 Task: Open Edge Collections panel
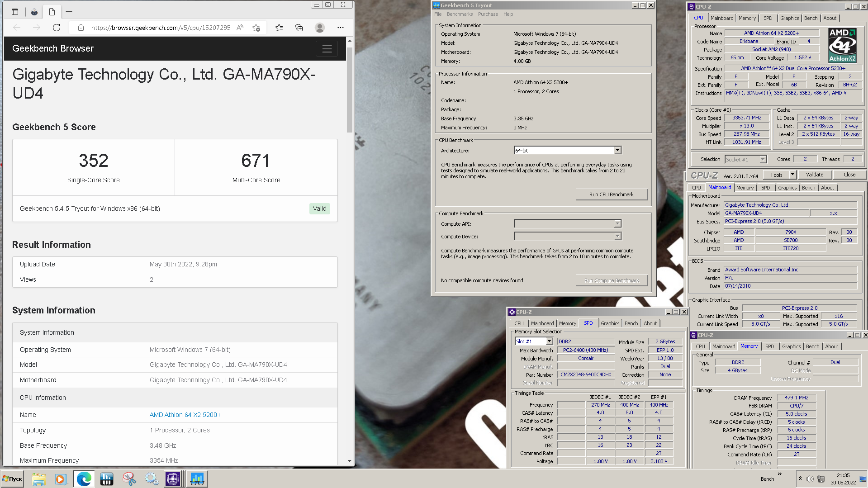pos(299,28)
